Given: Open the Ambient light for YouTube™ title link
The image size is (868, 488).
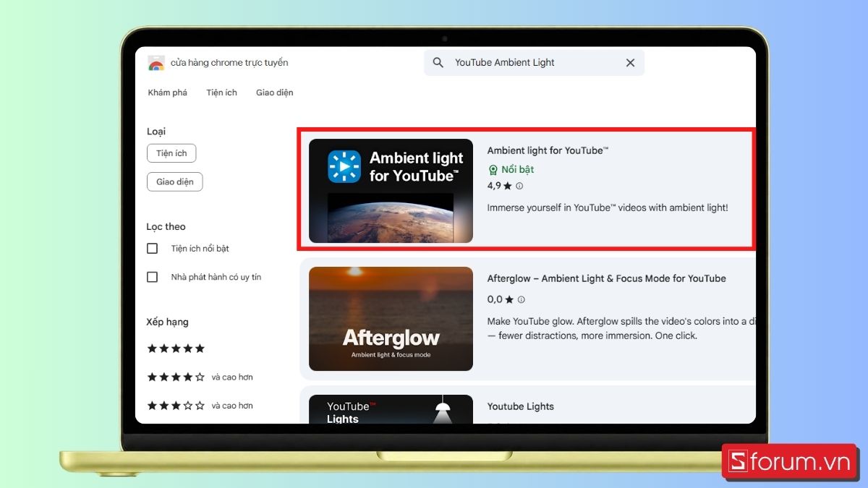Looking at the screenshot, I should [x=548, y=150].
